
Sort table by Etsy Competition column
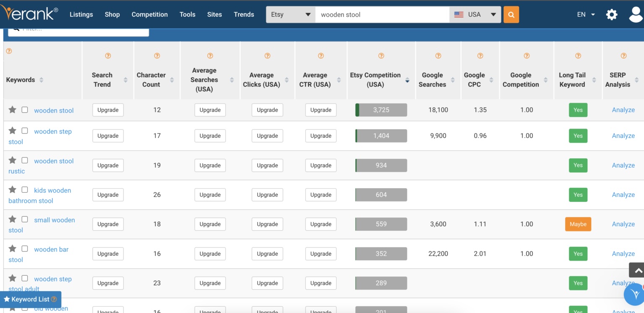(407, 80)
